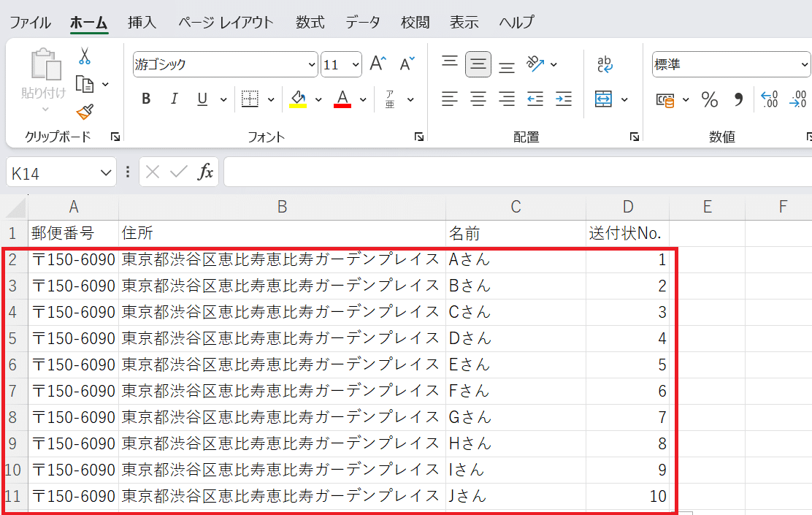Apply yellow fill color bucket
812x515 pixels.
298,99
